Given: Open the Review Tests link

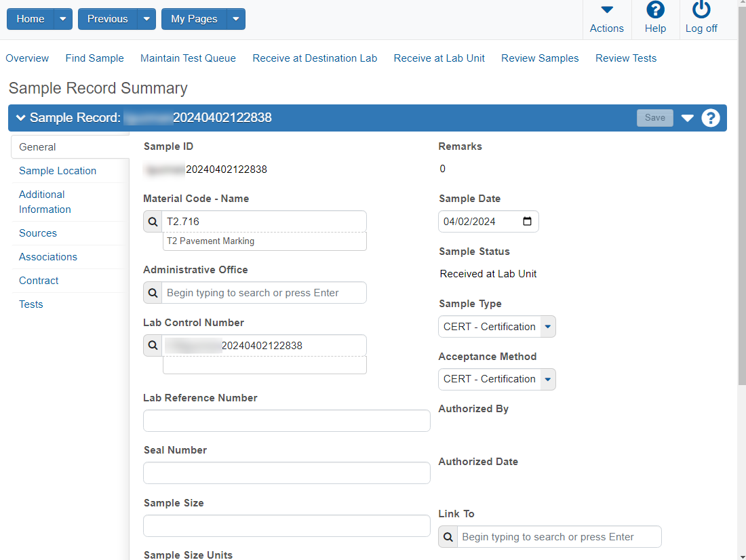Looking at the screenshot, I should 626,58.
